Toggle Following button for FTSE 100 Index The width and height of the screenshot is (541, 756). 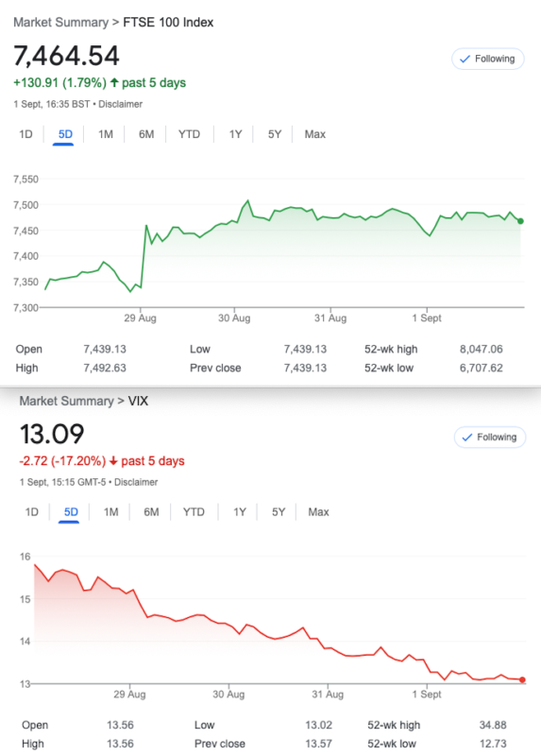487,59
